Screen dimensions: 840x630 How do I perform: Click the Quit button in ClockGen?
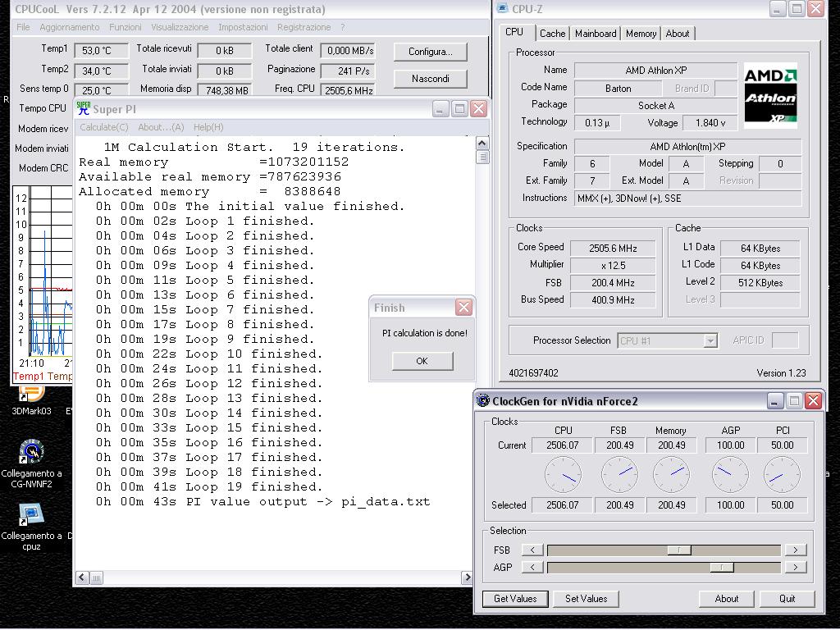[787, 598]
